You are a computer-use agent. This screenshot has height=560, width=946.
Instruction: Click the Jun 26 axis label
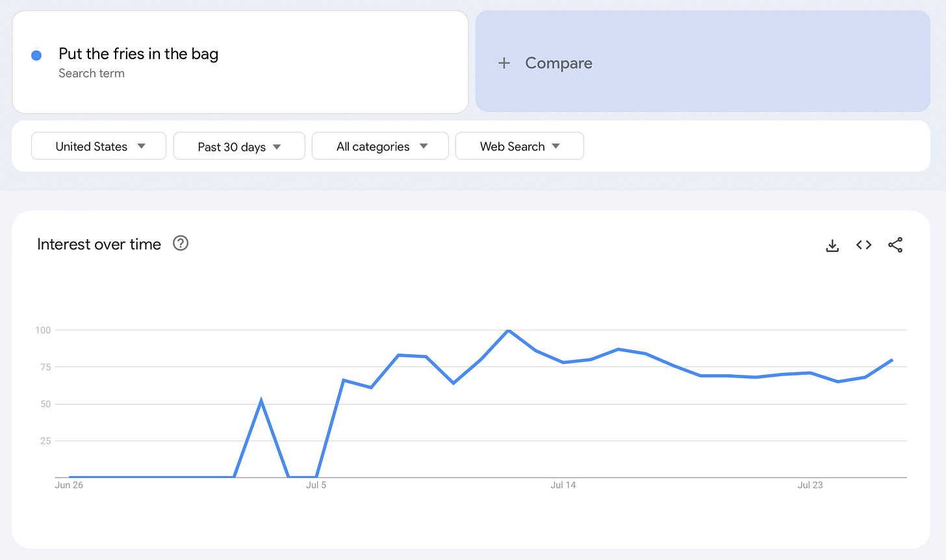69,485
